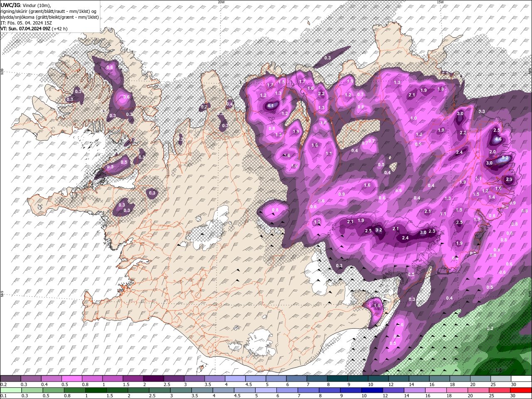This screenshot has width=532, height=399.
Task: Click the '2.9' snowfall value
Action: click(509, 179)
